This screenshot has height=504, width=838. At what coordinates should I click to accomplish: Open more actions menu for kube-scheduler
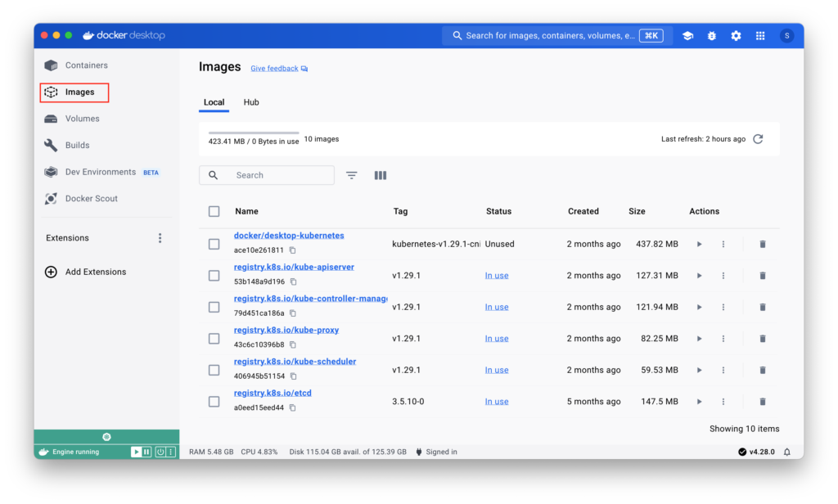(723, 370)
